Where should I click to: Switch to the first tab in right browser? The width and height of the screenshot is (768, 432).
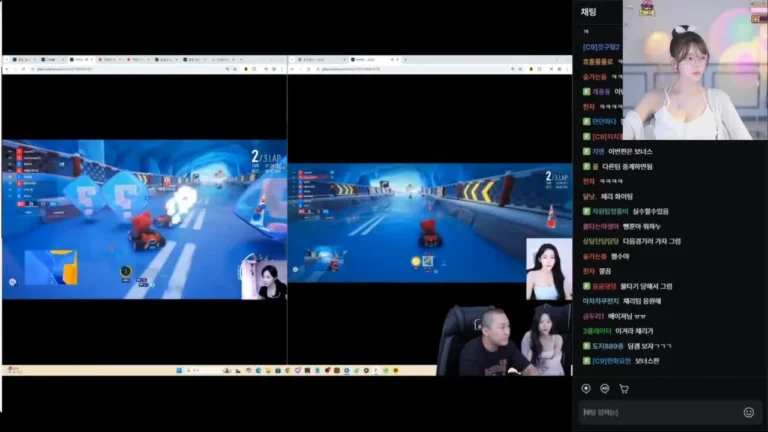coord(321,60)
